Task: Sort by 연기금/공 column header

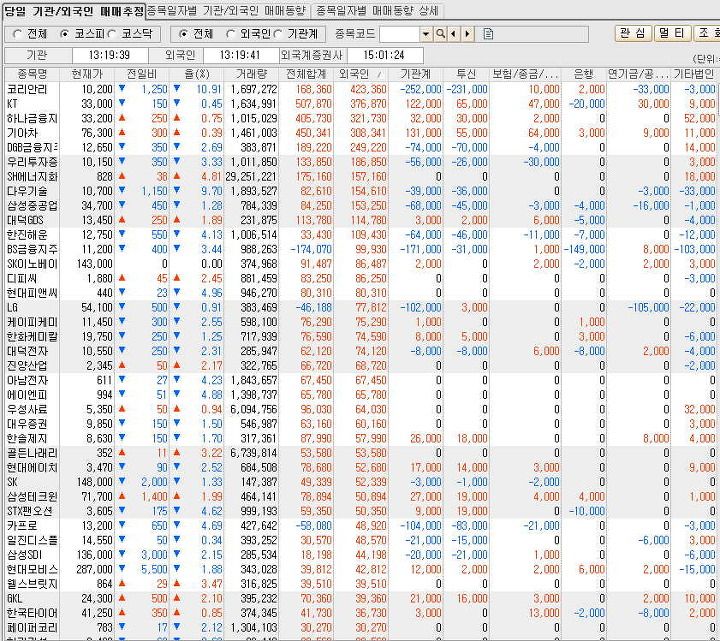Action: (x=639, y=74)
